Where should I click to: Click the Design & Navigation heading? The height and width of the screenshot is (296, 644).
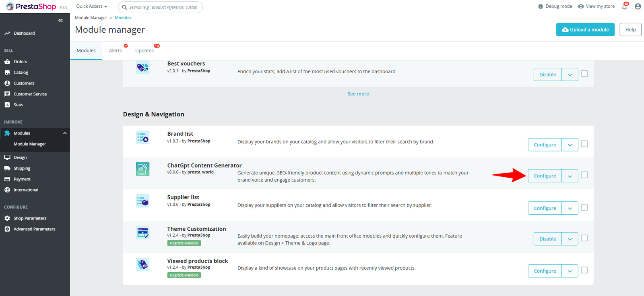pos(154,114)
